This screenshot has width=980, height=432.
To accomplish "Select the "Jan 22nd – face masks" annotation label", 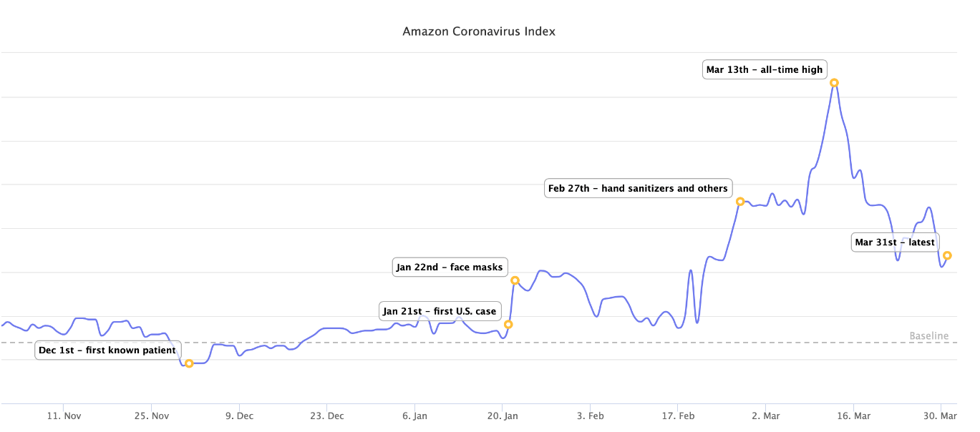I will [450, 267].
